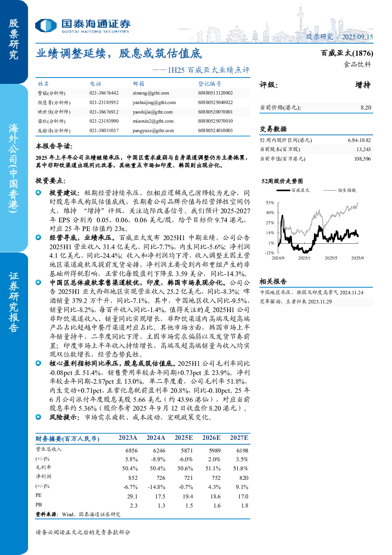Click the report title 业绩调整延续，股息或筑估值底
The height and width of the screenshot is (555, 392).
point(119,53)
